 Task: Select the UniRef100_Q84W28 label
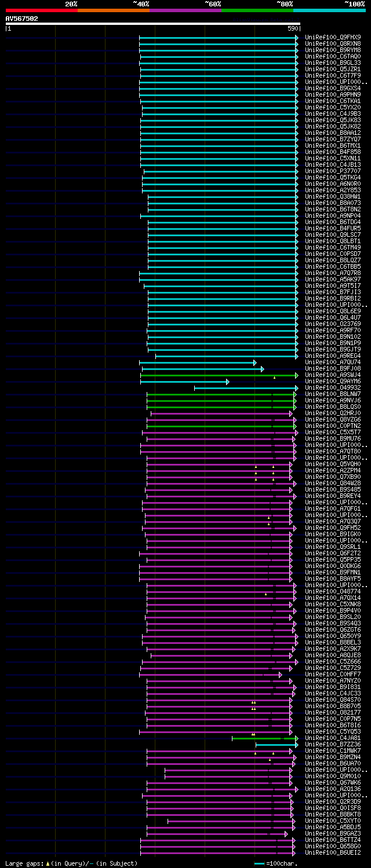pos(333,483)
